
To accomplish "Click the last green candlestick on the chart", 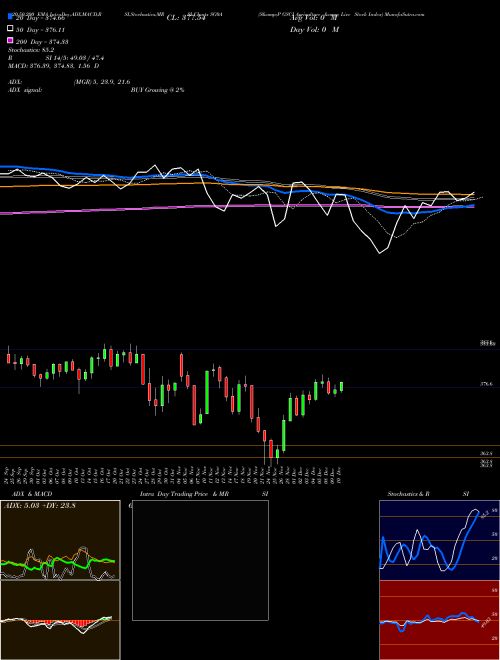I will coord(341,387).
